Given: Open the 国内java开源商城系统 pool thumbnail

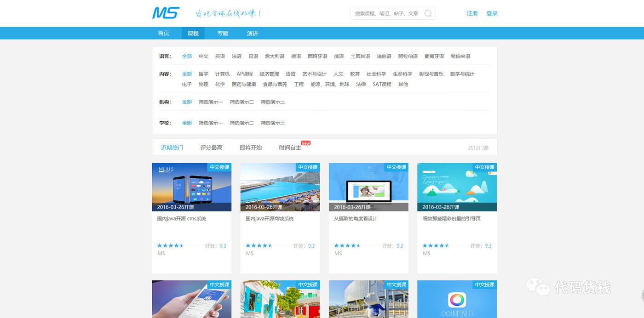Looking at the screenshot, I should point(280,187).
